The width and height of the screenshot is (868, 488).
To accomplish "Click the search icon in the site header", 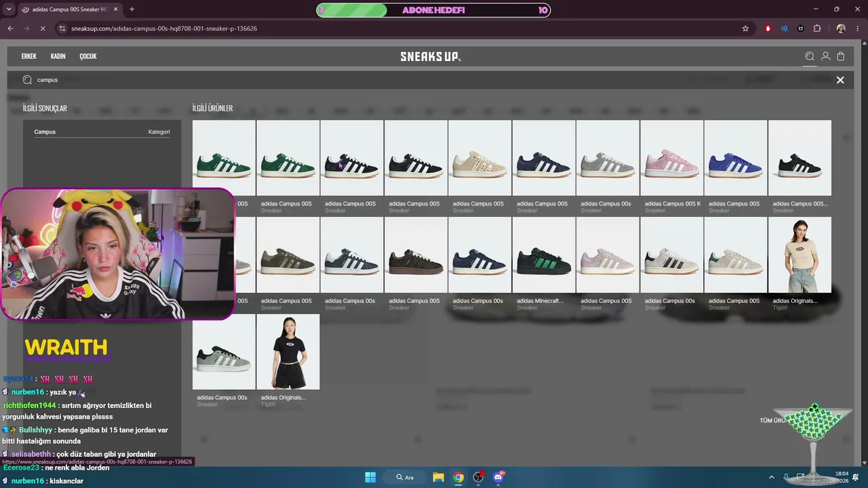I will pyautogui.click(x=810, y=57).
